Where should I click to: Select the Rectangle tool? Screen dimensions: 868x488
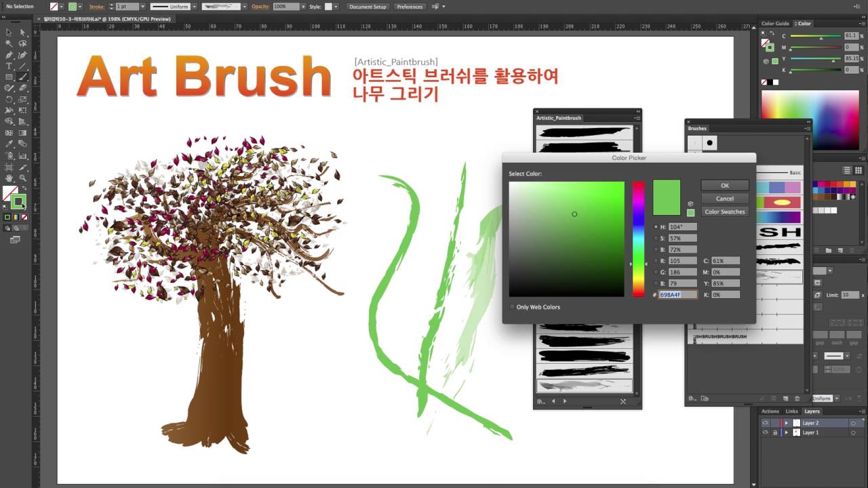(9, 77)
